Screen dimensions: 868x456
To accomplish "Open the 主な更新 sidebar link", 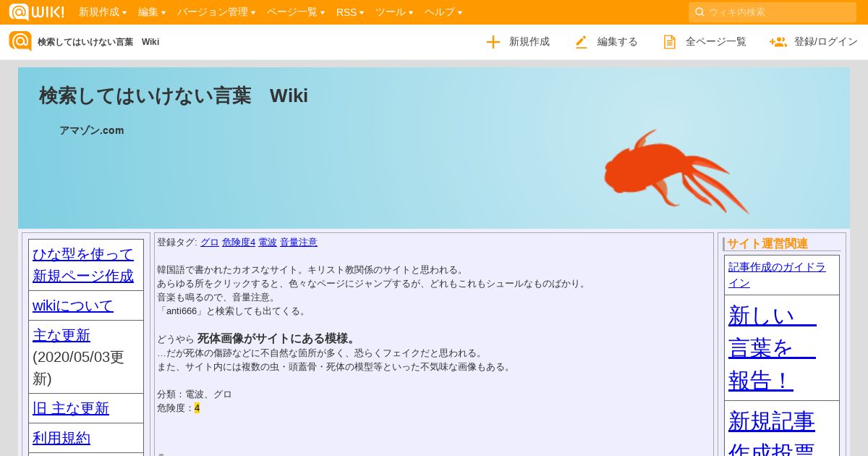I will 61,335.
